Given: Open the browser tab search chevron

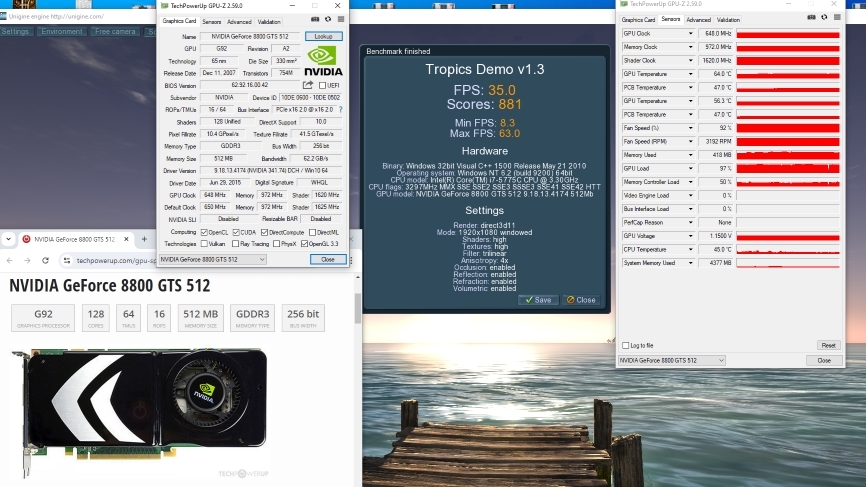Looking at the screenshot, I should 8,239.
